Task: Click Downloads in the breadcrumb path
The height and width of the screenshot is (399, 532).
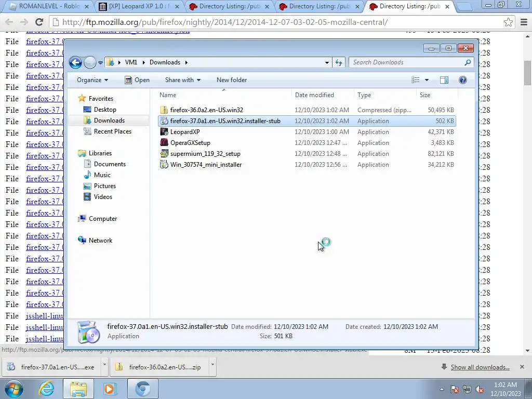Action: pos(165,62)
